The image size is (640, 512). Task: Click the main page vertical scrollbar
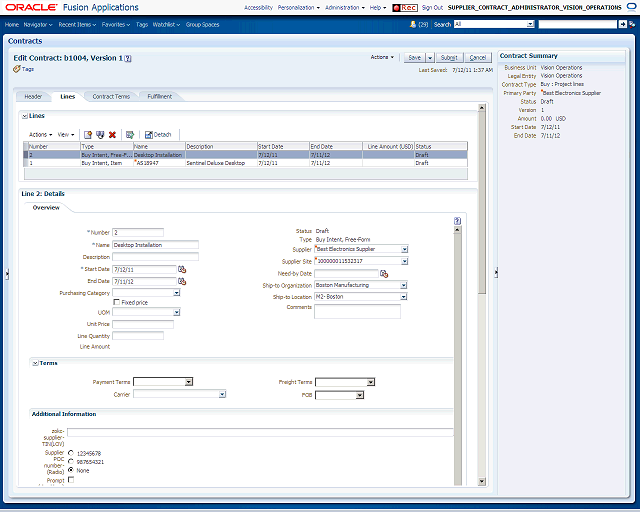pos(482,296)
